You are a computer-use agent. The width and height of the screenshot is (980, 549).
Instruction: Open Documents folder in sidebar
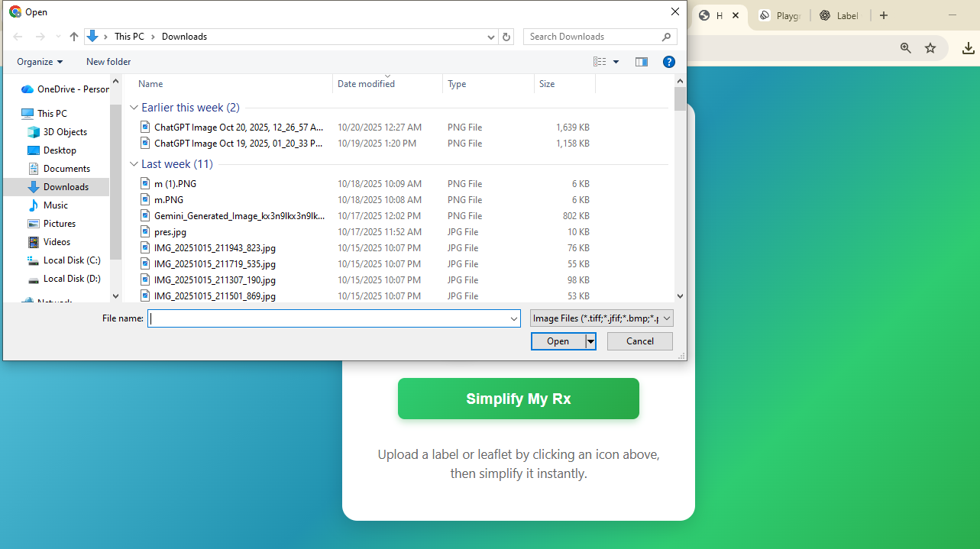click(59, 169)
